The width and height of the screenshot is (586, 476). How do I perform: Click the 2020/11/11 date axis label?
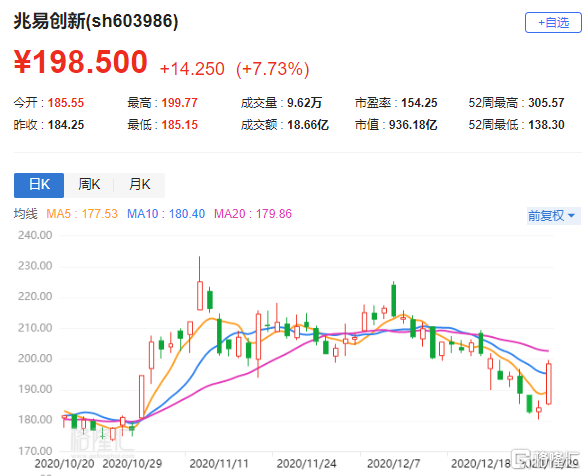(x=219, y=464)
